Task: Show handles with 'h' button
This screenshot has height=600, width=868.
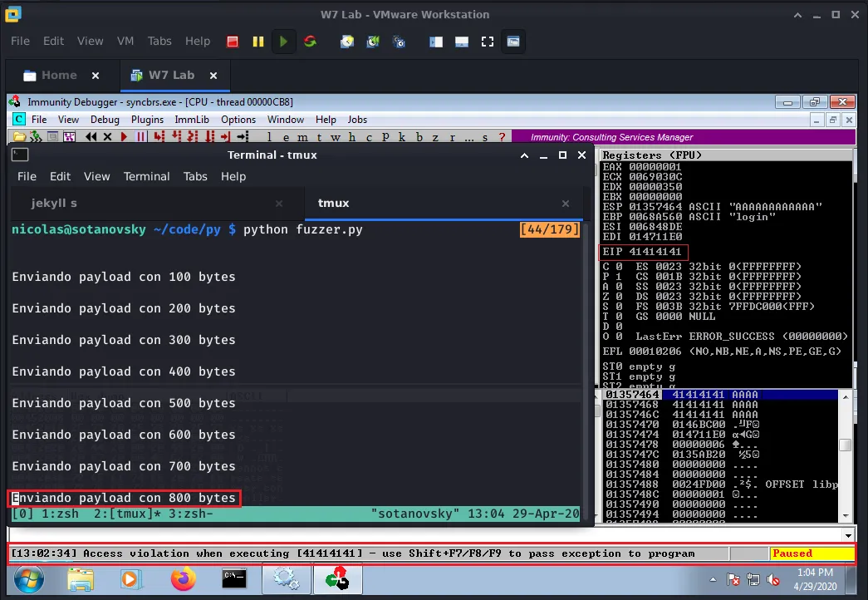Action: [x=352, y=137]
